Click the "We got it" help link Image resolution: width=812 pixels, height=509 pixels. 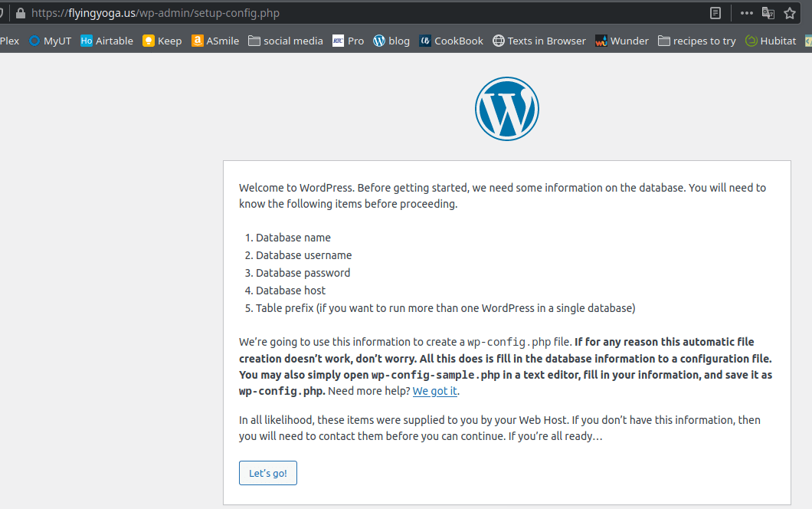point(435,391)
